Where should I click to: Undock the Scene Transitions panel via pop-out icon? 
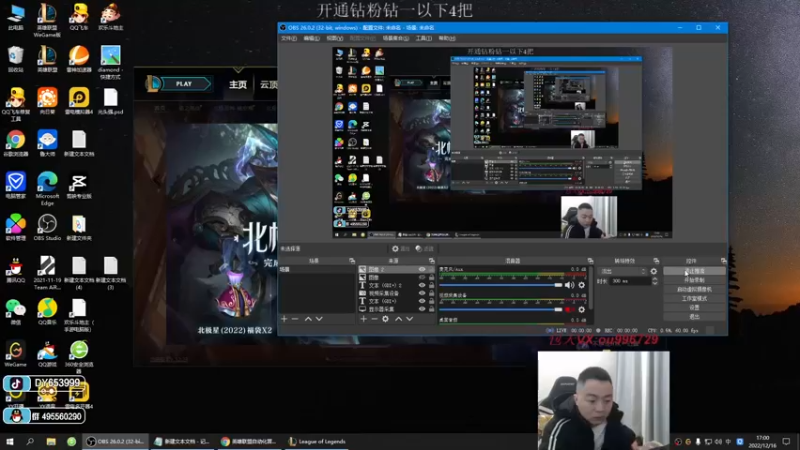coord(656,261)
